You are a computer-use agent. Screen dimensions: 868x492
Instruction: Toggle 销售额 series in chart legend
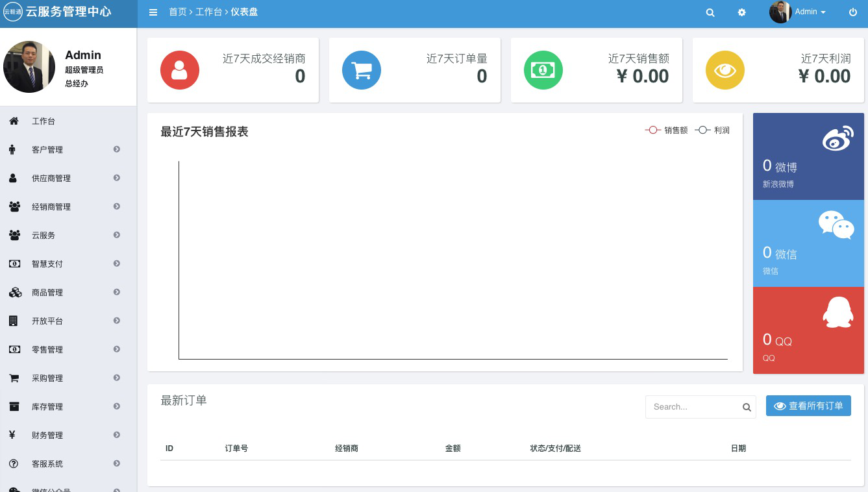point(666,130)
